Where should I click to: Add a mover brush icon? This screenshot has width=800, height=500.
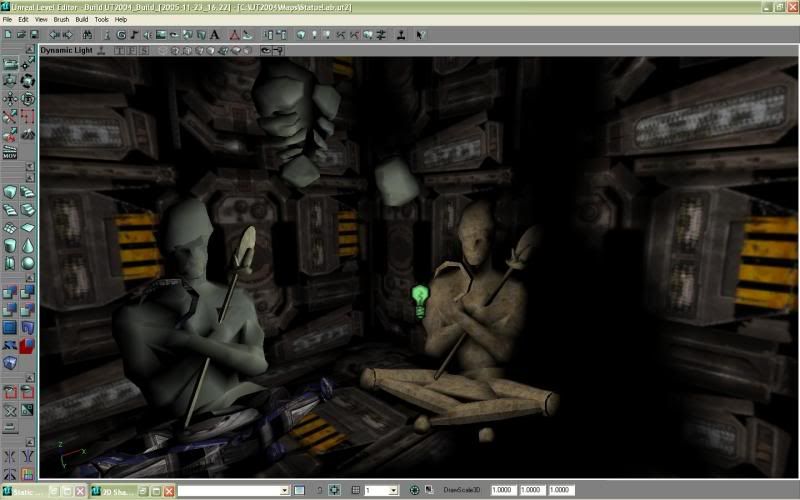10,345
